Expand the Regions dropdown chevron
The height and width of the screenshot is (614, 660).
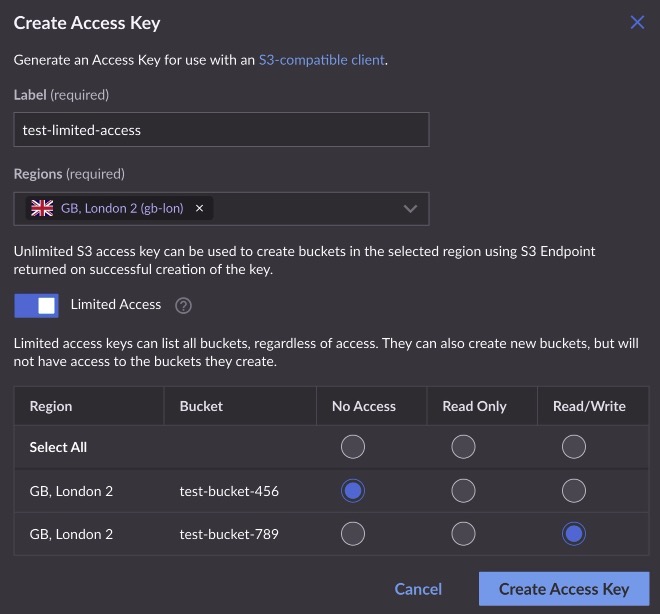click(410, 208)
